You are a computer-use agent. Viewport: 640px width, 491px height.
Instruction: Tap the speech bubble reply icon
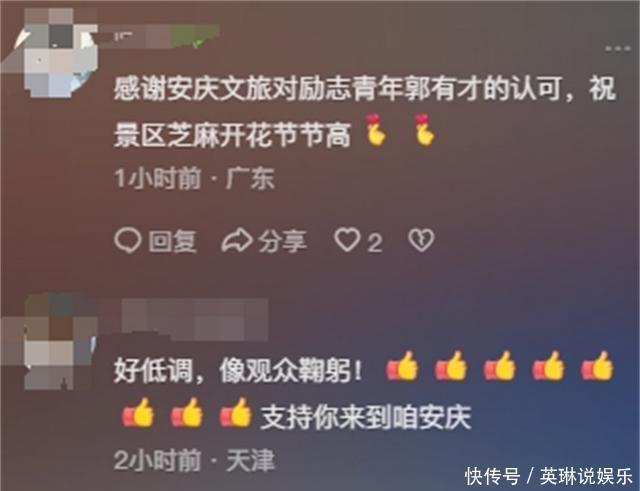click(128, 240)
